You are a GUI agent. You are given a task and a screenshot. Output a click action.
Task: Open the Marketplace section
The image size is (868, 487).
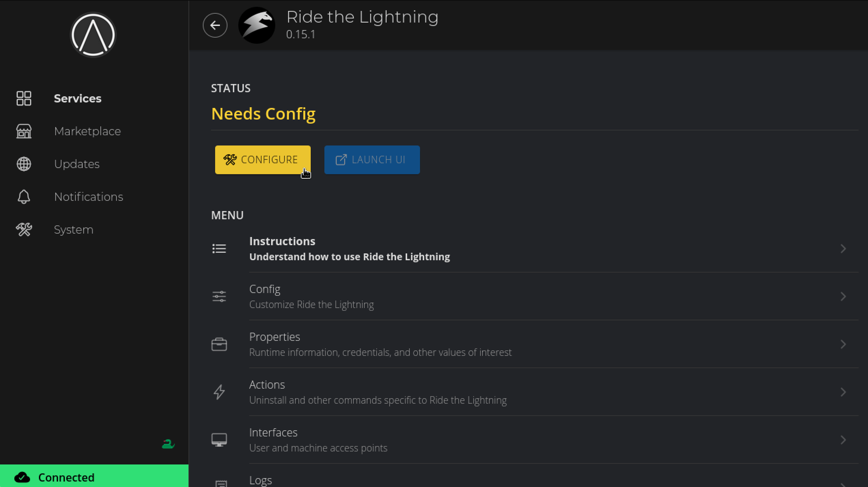click(87, 131)
